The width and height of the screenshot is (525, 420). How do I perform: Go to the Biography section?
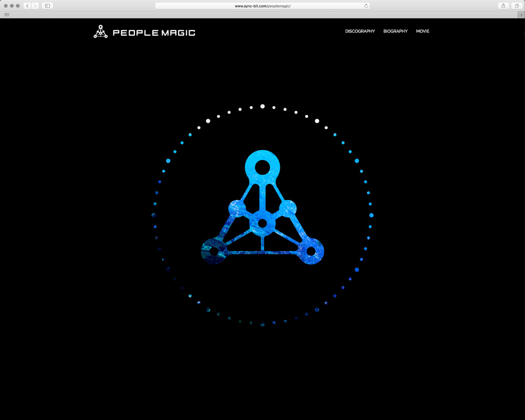395,31
